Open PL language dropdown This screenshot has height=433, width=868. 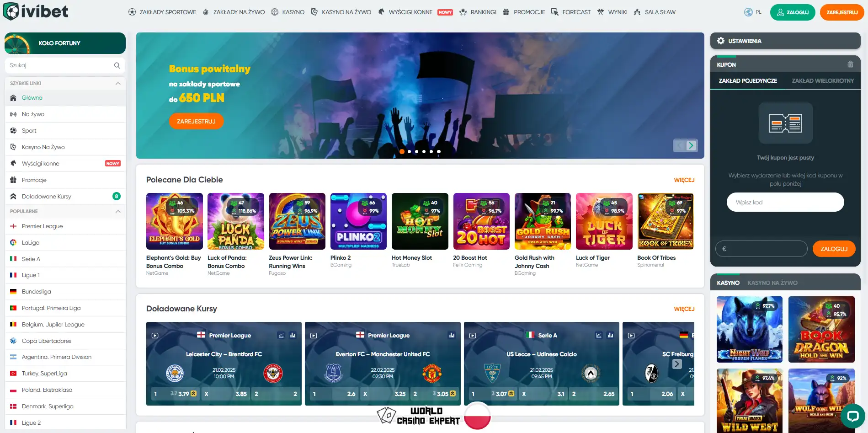pyautogui.click(x=758, y=12)
